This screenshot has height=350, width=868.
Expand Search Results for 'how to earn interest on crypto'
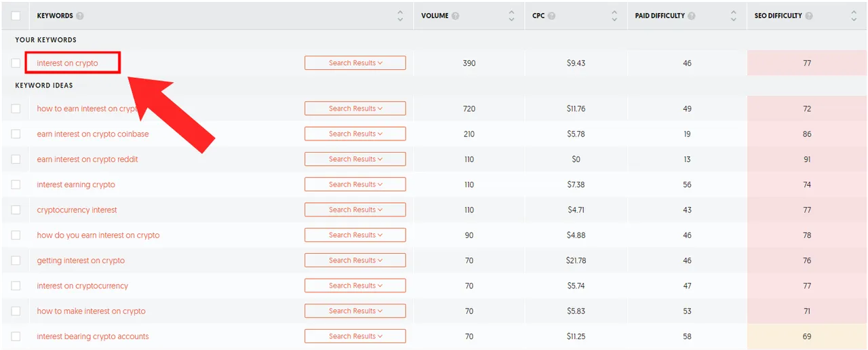click(x=355, y=109)
